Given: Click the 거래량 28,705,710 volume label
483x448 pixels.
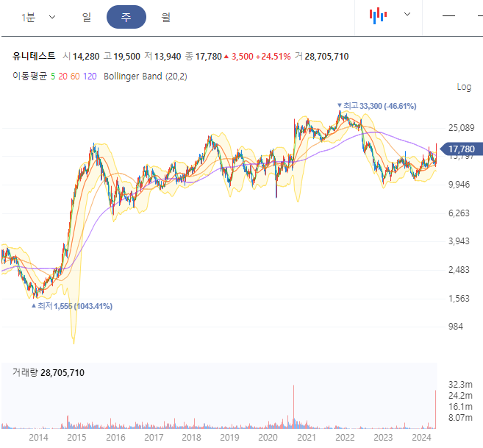Looking at the screenshot, I should pos(49,373).
